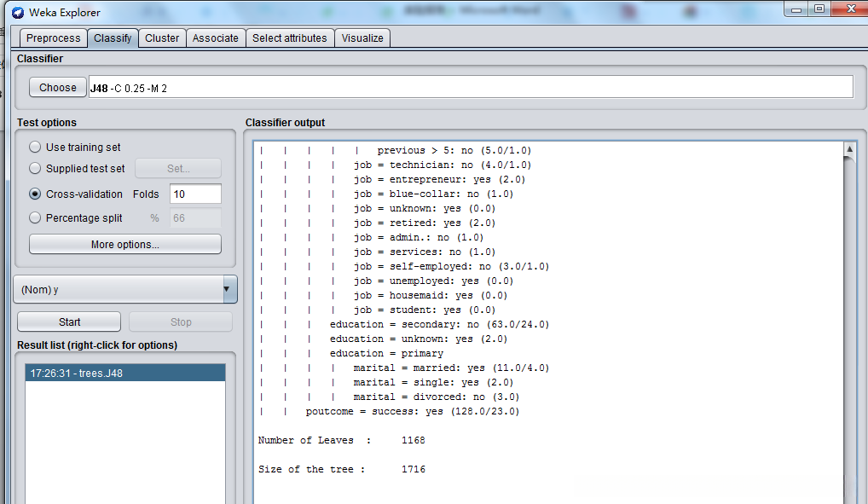Click Choose classifier button
This screenshot has height=504, width=868.
[58, 88]
